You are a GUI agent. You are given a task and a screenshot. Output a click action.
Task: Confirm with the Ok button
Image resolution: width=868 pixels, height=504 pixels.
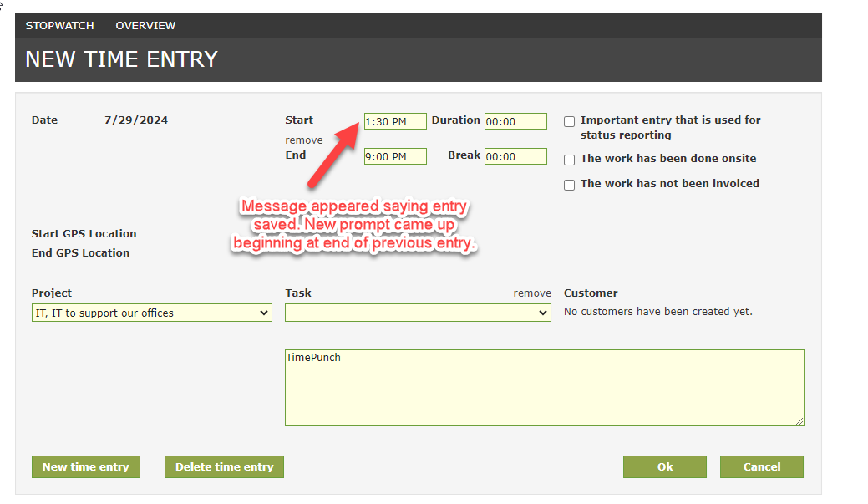tap(664, 466)
